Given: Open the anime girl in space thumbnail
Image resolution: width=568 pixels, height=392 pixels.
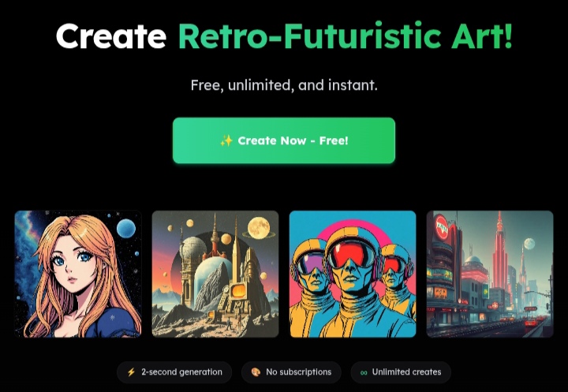Looking at the screenshot, I should [x=78, y=274].
